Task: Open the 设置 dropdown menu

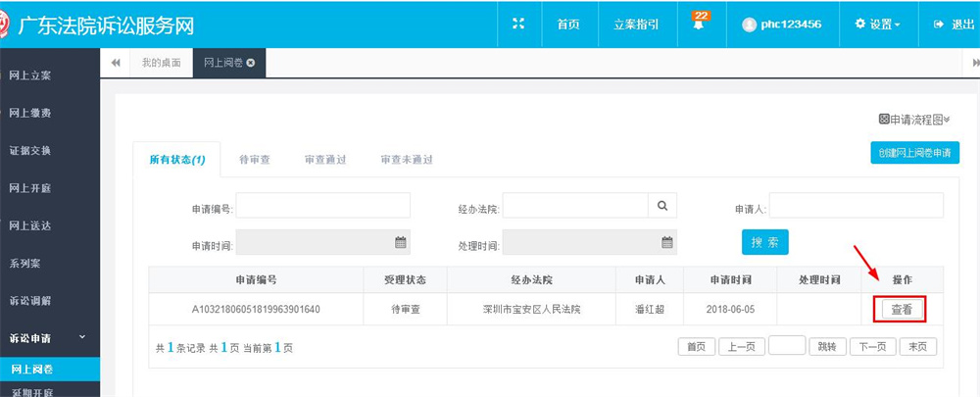Action: (x=878, y=25)
